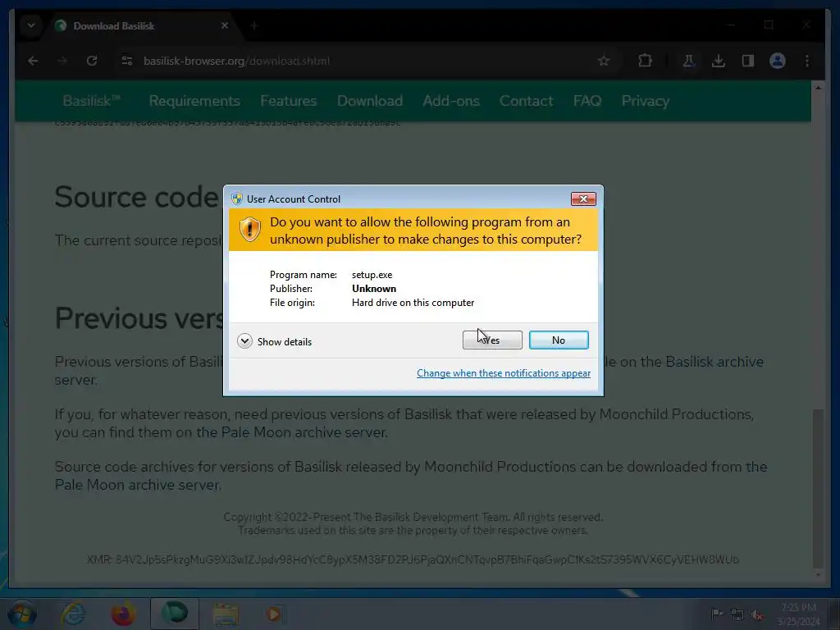
Task: Click No in the User Account Control dialog
Action: click(558, 340)
